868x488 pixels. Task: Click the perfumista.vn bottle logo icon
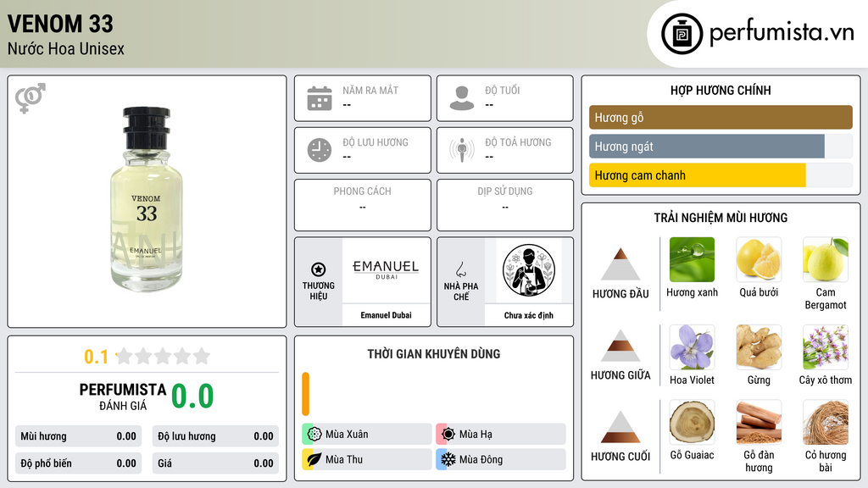coord(682,34)
